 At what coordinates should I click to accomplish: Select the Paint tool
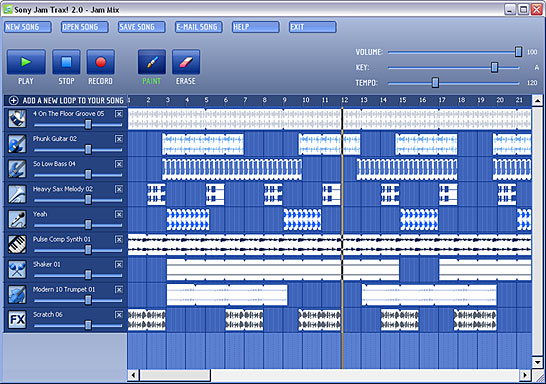[152, 62]
